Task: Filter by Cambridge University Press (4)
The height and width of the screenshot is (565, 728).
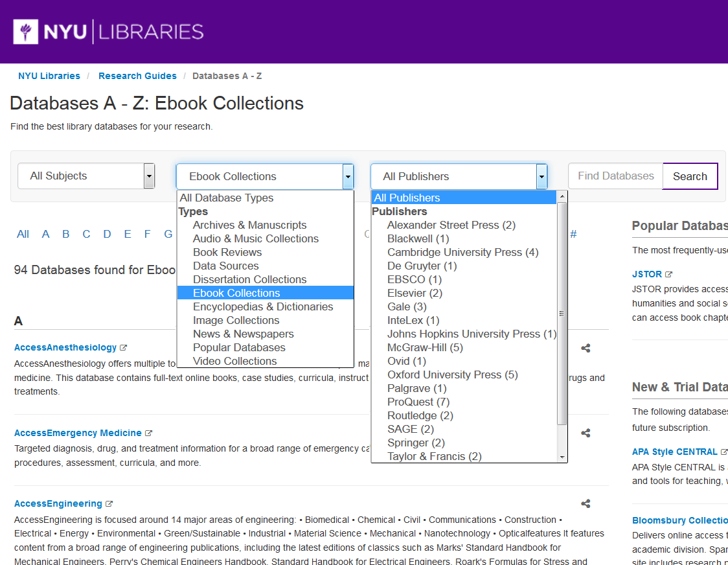Action: (464, 252)
